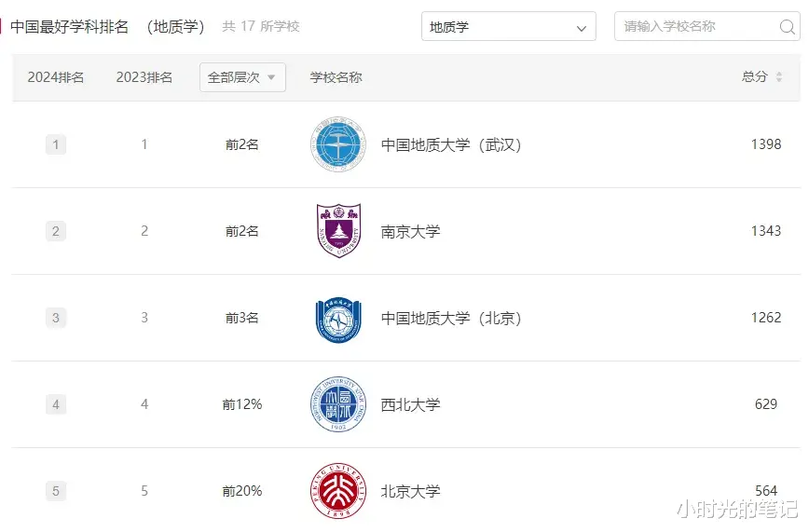Open 南京大学 school link
The image size is (809, 532).
pos(410,231)
